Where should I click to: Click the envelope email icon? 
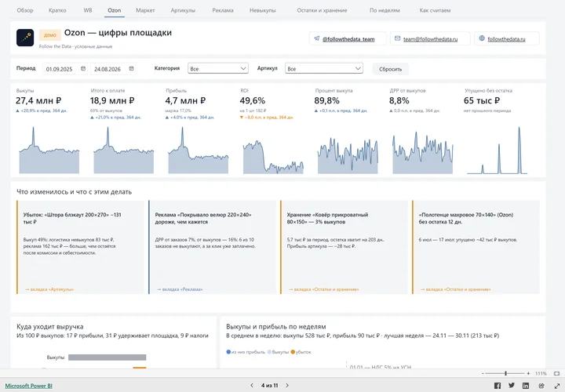(x=397, y=38)
